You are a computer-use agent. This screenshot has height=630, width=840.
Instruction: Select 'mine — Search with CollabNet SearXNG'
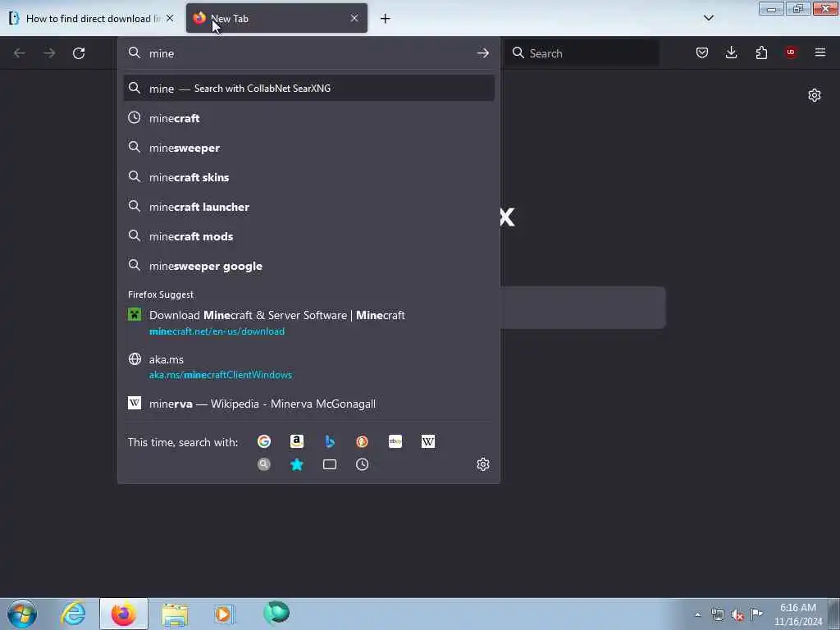pyautogui.click(x=308, y=89)
